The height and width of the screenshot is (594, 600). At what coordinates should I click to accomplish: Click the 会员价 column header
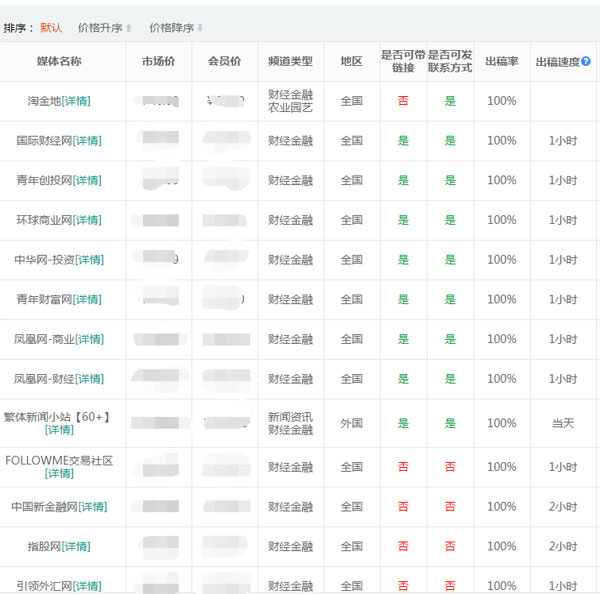225,61
